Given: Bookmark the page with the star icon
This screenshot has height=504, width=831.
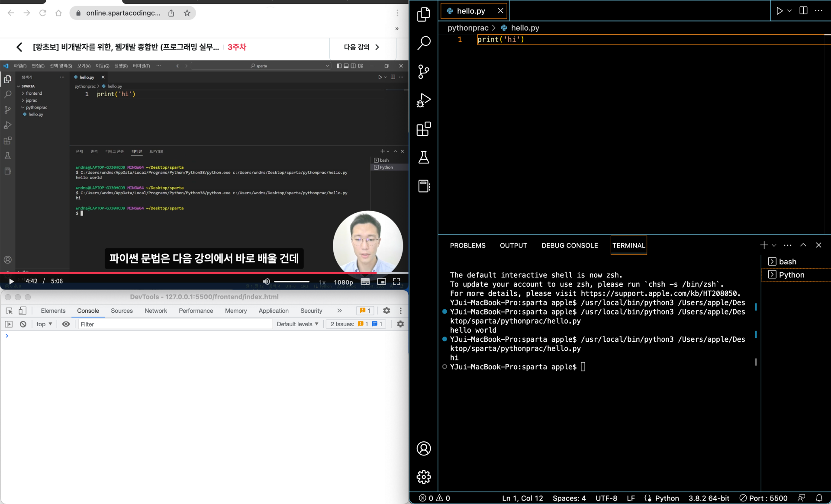Looking at the screenshot, I should tap(187, 13).
